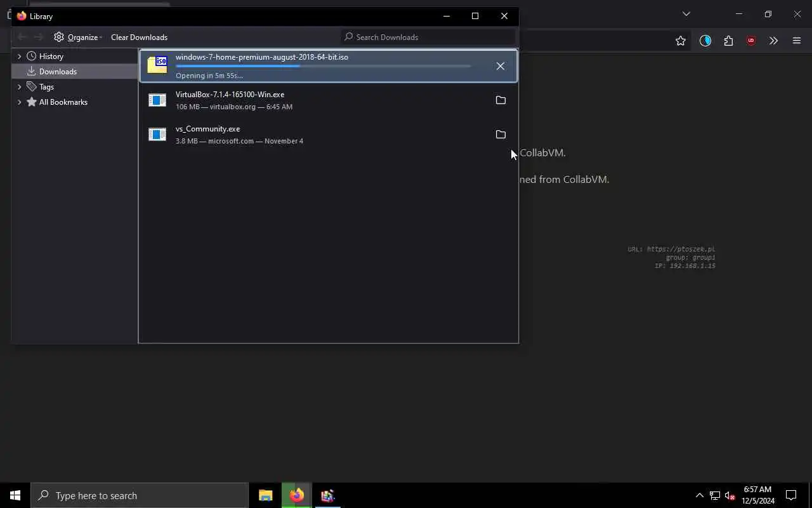Click Clear Downloads button
812x508 pixels.
click(139, 37)
